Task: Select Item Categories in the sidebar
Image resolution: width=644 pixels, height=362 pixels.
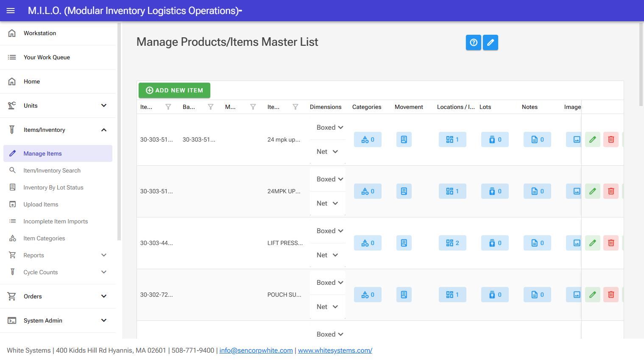Action: pos(44,238)
